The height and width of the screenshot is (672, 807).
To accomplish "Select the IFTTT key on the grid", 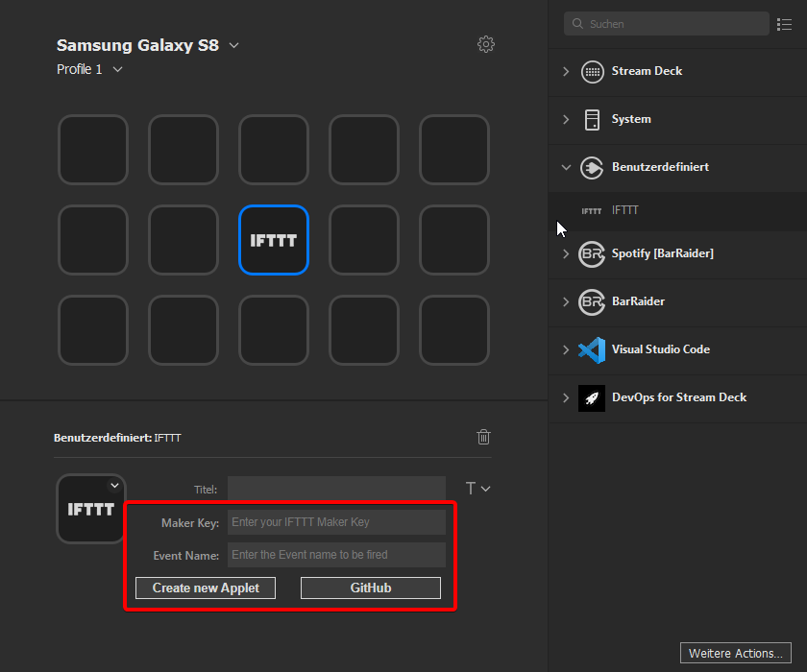I will pyautogui.click(x=274, y=240).
